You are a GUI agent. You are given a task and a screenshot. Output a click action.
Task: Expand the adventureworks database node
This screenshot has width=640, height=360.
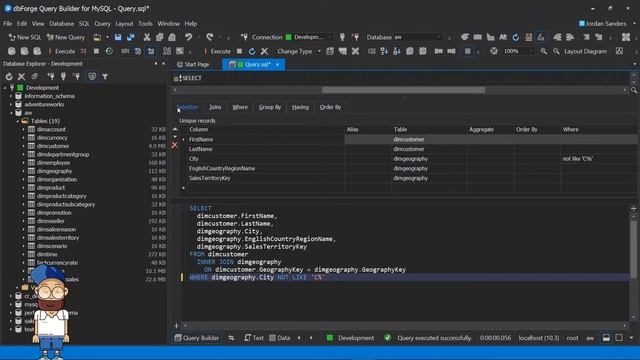[11, 104]
